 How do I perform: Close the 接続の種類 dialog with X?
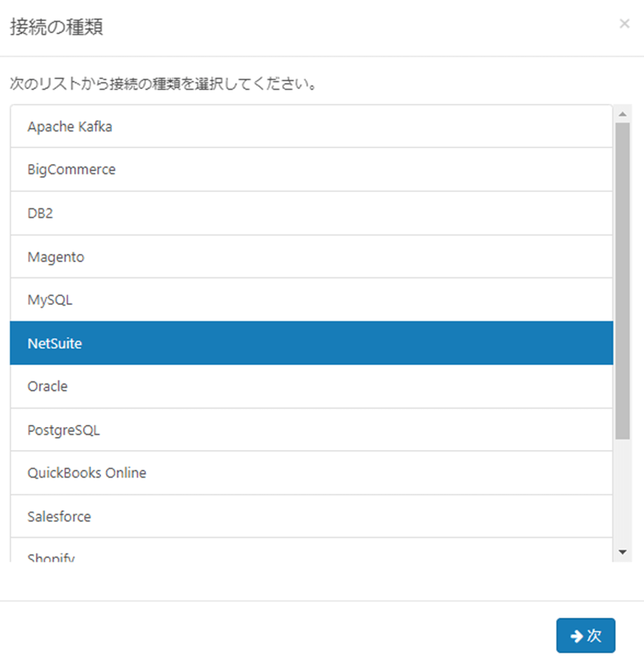(624, 24)
